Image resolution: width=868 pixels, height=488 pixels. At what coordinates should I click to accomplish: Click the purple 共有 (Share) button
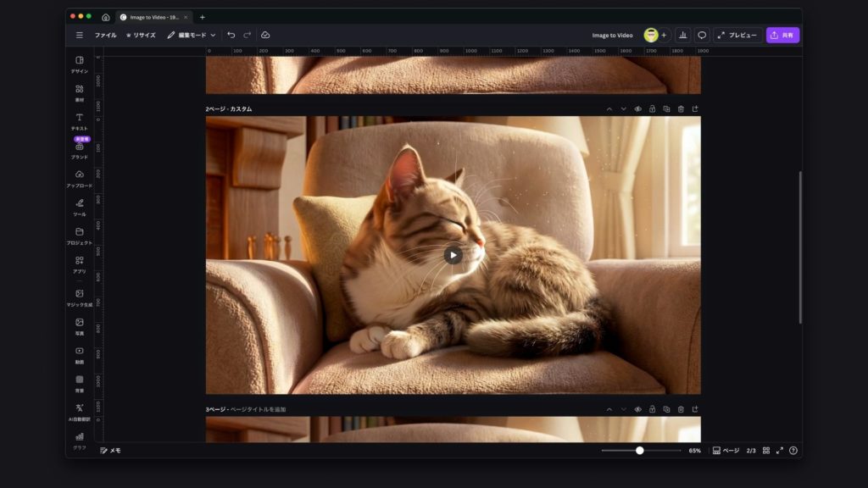[782, 35]
